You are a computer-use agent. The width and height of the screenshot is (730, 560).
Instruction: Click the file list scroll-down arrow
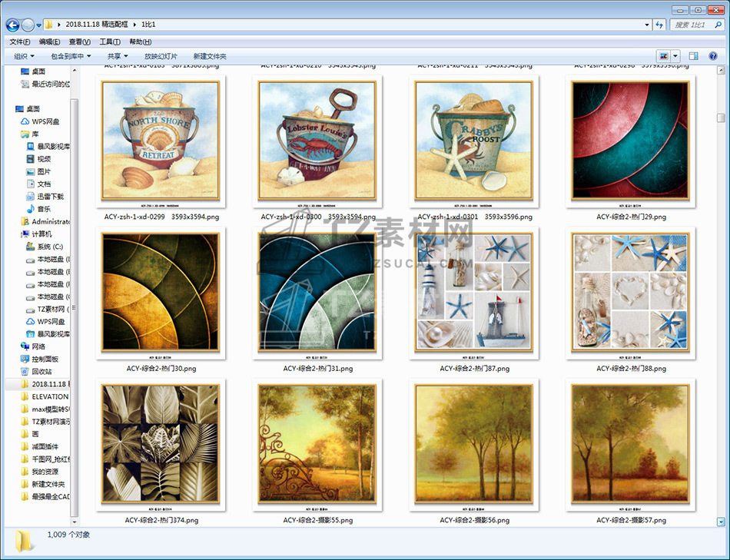click(721, 522)
